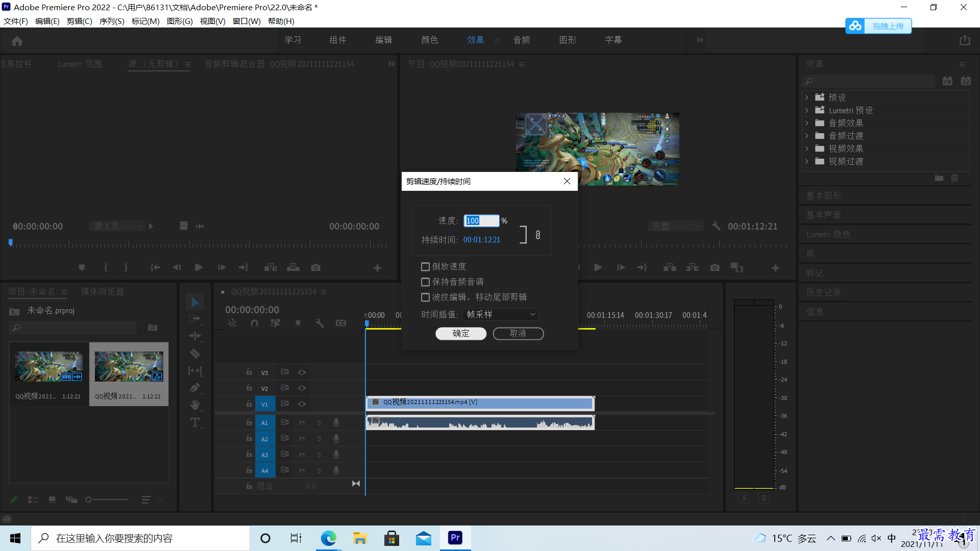Select the Track Select Forward tool

click(195, 319)
